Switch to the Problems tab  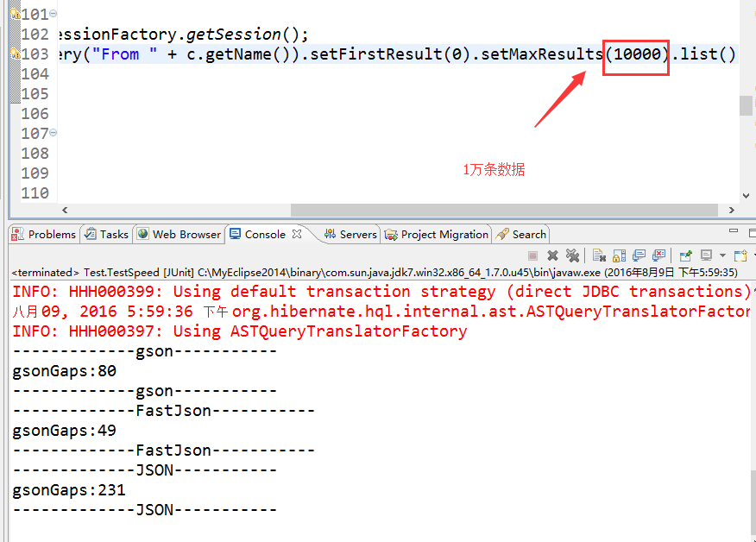pos(44,235)
